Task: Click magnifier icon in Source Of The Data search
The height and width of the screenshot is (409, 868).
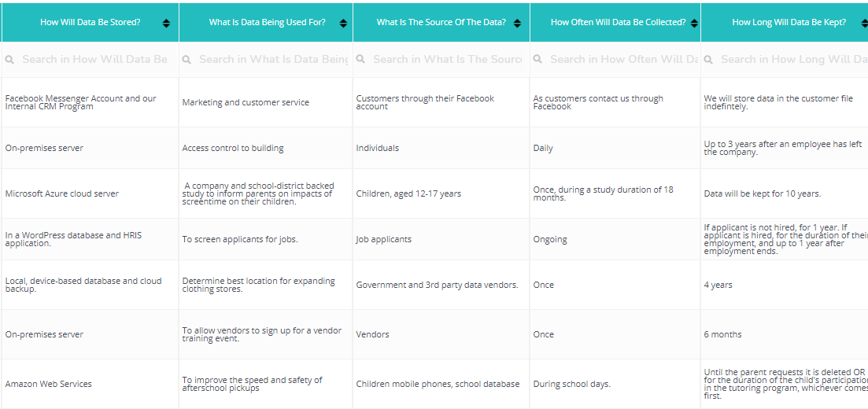Action: 360,59
